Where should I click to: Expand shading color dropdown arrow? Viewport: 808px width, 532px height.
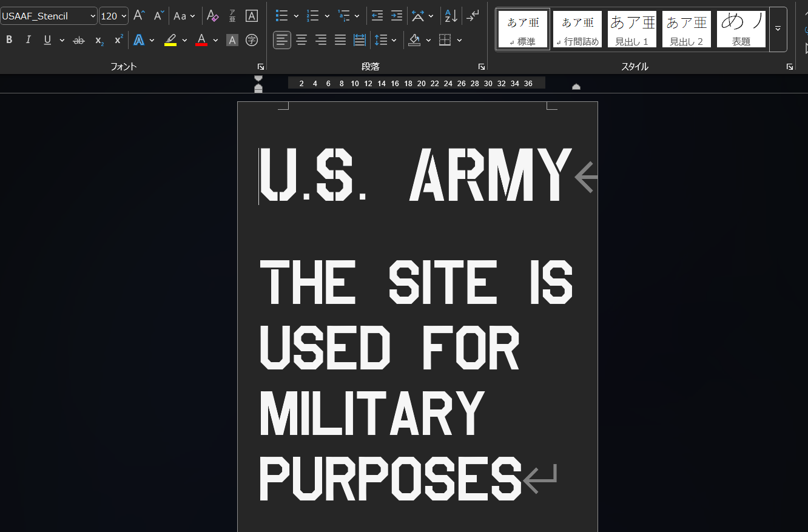428,40
